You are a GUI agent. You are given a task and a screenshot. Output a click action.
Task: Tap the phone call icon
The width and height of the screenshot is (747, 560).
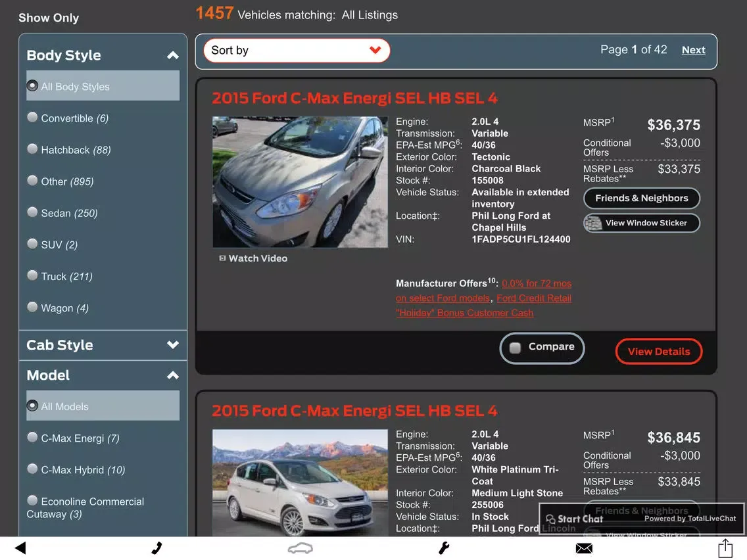157,548
